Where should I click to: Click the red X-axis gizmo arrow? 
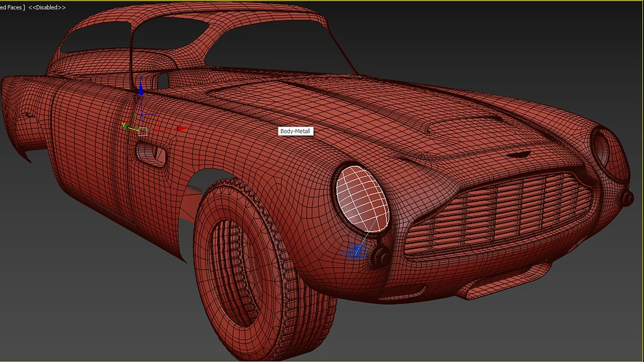click(183, 129)
